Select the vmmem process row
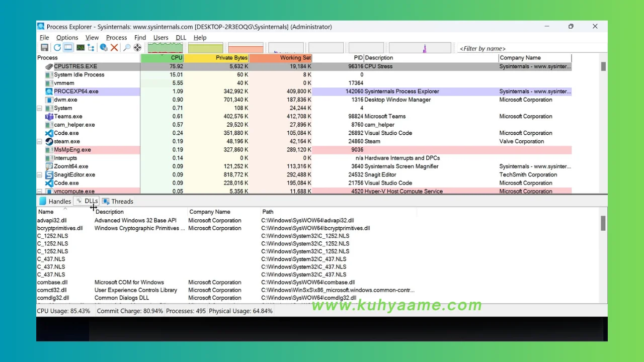 tap(304, 83)
